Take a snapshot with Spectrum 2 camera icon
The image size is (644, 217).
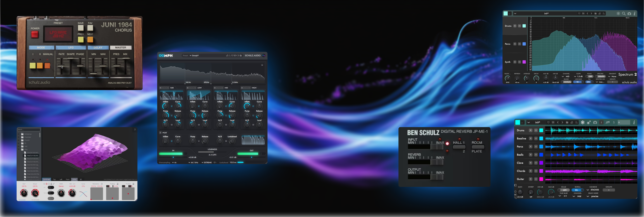(x=629, y=14)
